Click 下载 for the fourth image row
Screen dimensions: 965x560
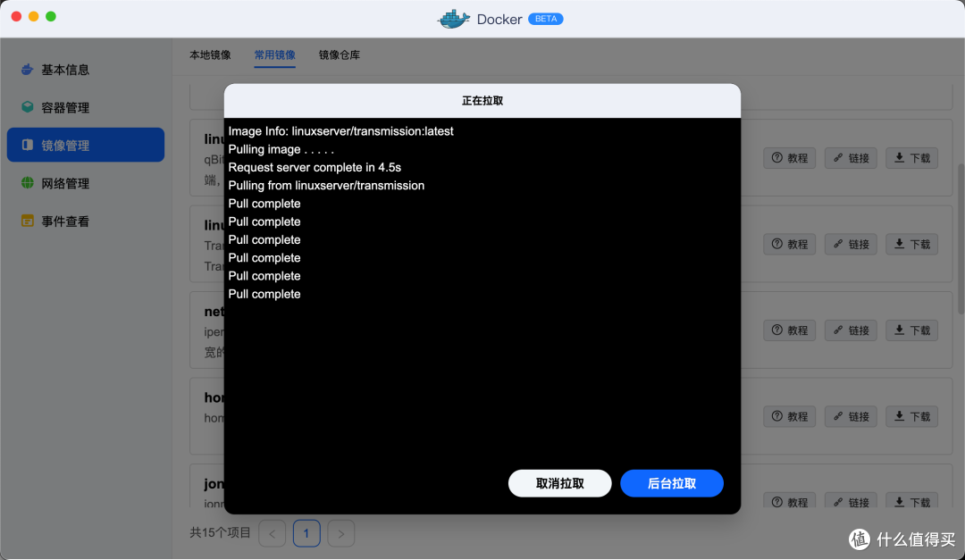pyautogui.click(x=911, y=416)
